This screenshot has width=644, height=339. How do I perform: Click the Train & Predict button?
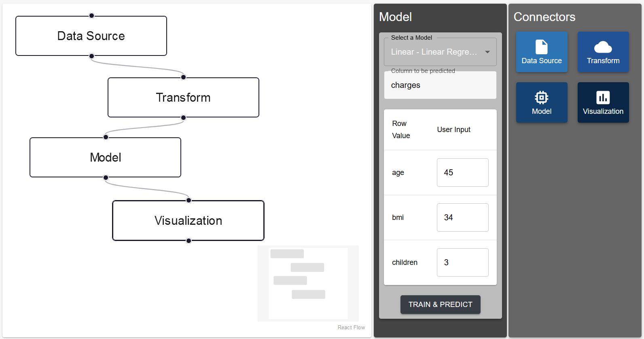(440, 305)
